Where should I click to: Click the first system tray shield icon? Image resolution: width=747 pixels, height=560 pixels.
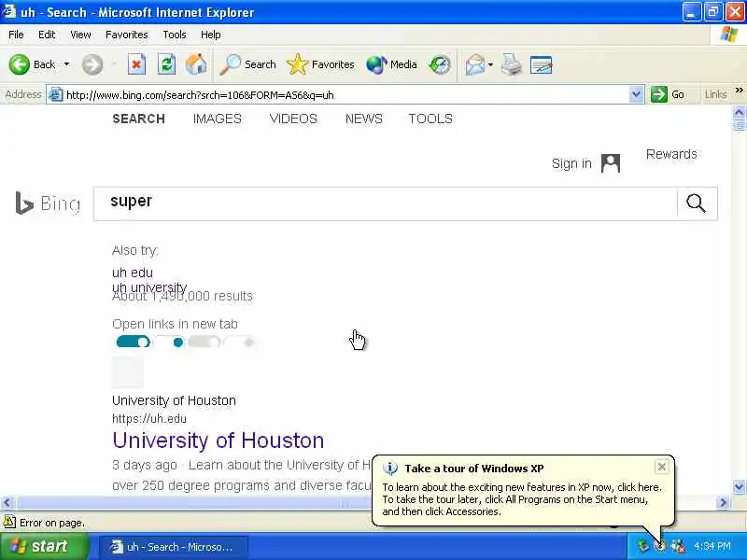click(643, 546)
